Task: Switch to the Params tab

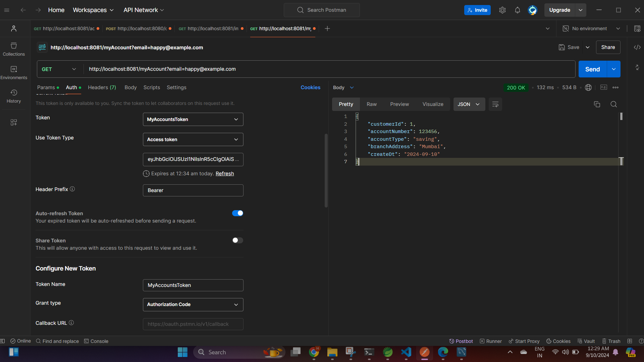Action: tap(48, 87)
